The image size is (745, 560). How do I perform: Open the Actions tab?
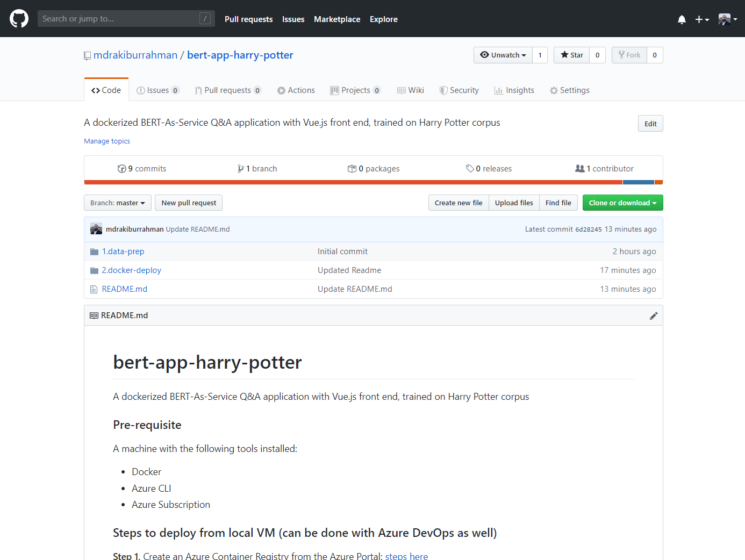[296, 90]
